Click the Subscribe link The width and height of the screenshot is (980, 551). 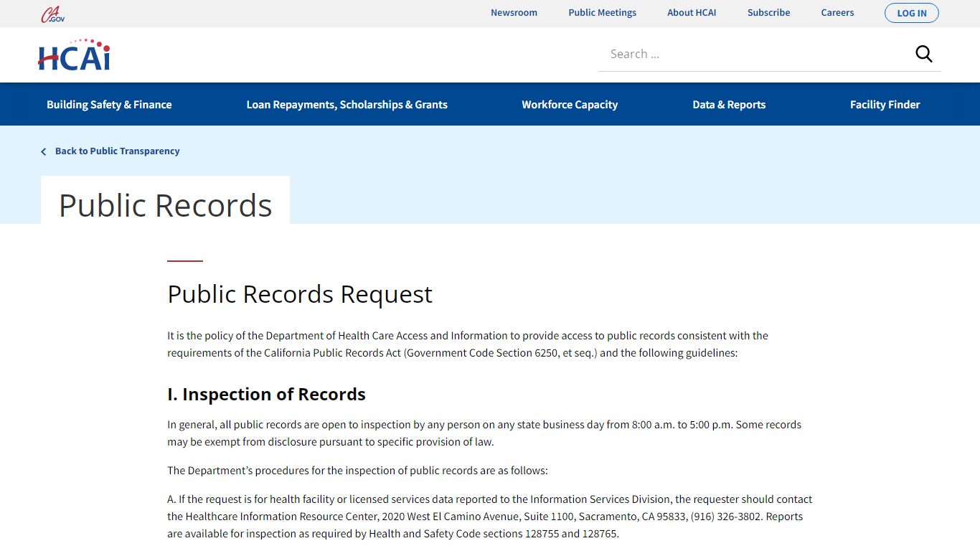coord(768,13)
